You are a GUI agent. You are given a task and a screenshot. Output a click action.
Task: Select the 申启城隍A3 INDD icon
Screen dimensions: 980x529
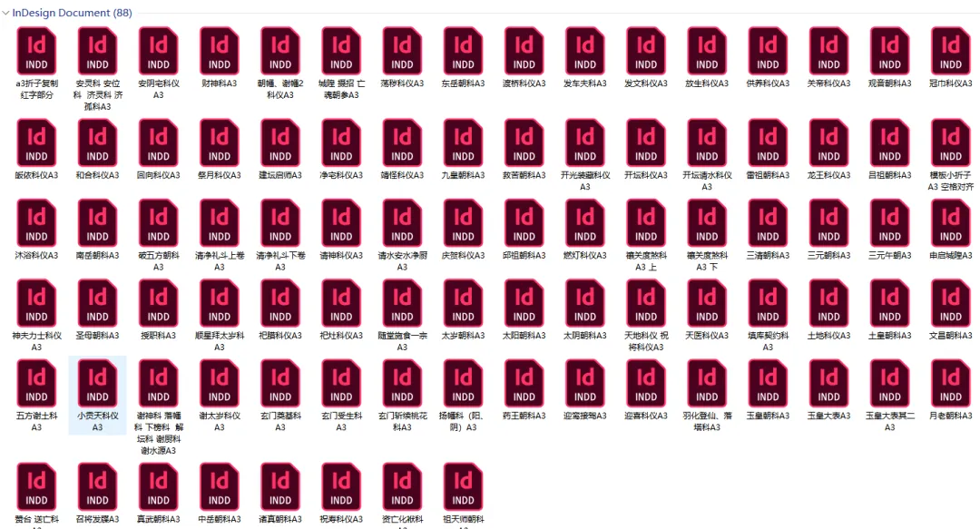coord(951,222)
